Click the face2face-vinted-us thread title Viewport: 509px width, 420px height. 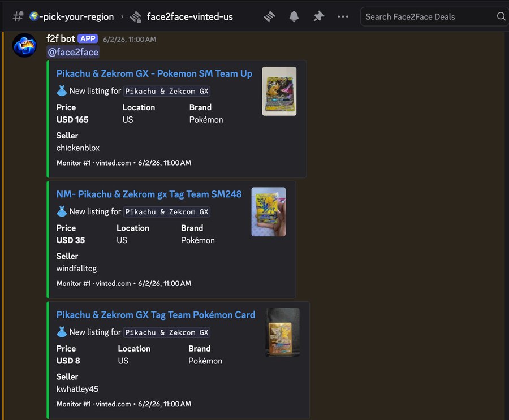pyautogui.click(x=190, y=16)
